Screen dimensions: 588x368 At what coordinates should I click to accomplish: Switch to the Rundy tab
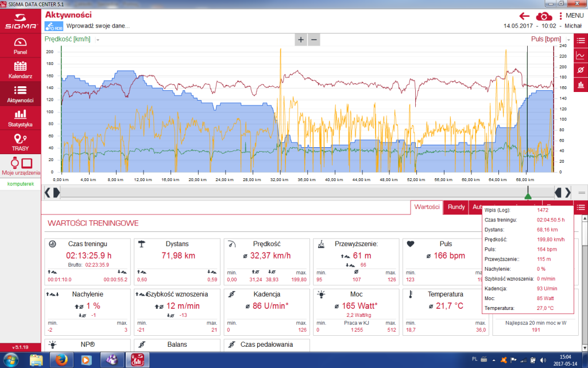(x=456, y=207)
